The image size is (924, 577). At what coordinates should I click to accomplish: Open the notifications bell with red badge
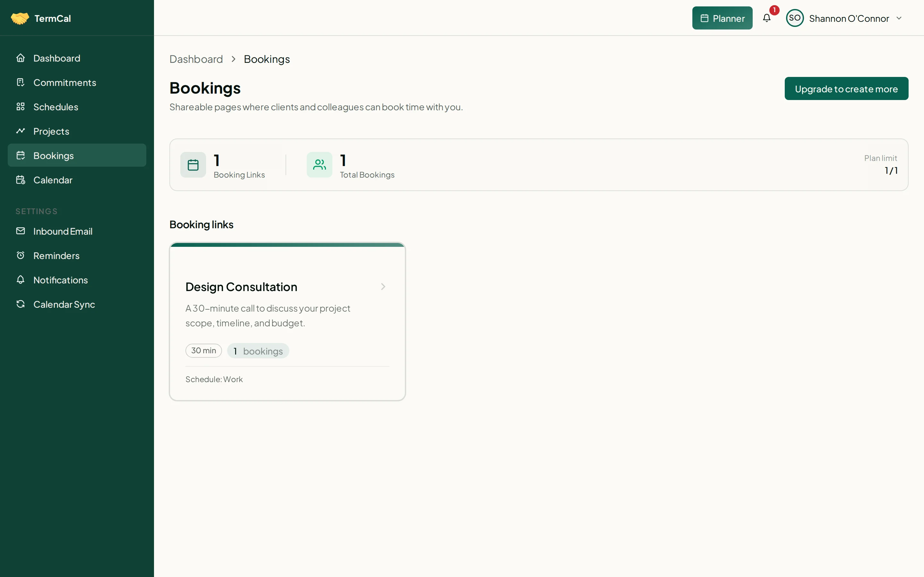(x=767, y=18)
